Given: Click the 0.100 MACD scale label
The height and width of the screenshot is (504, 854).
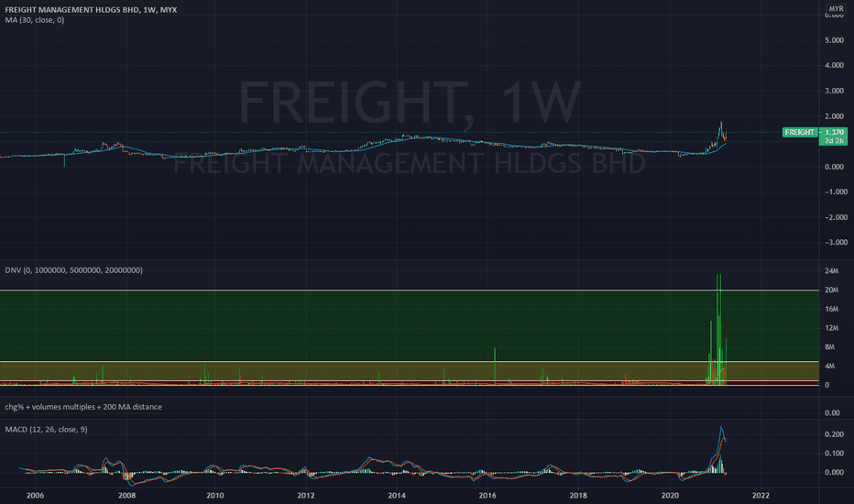Looking at the screenshot, I should point(834,454).
